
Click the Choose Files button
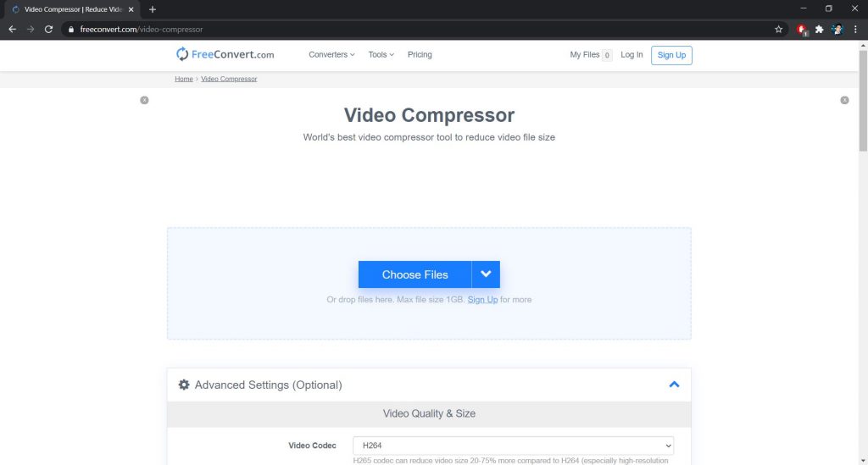point(415,274)
